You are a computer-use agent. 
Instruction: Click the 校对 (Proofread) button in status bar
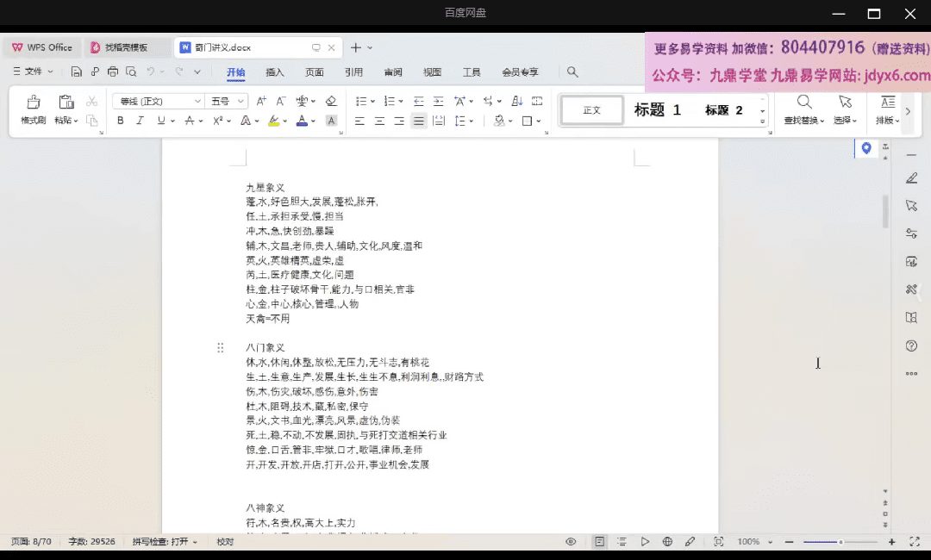click(x=225, y=542)
